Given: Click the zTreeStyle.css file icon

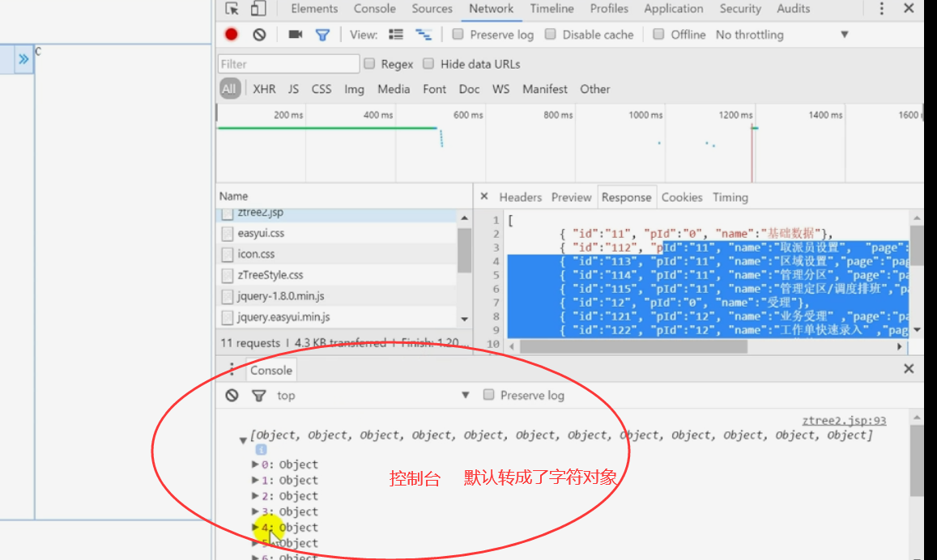Looking at the screenshot, I should [227, 275].
